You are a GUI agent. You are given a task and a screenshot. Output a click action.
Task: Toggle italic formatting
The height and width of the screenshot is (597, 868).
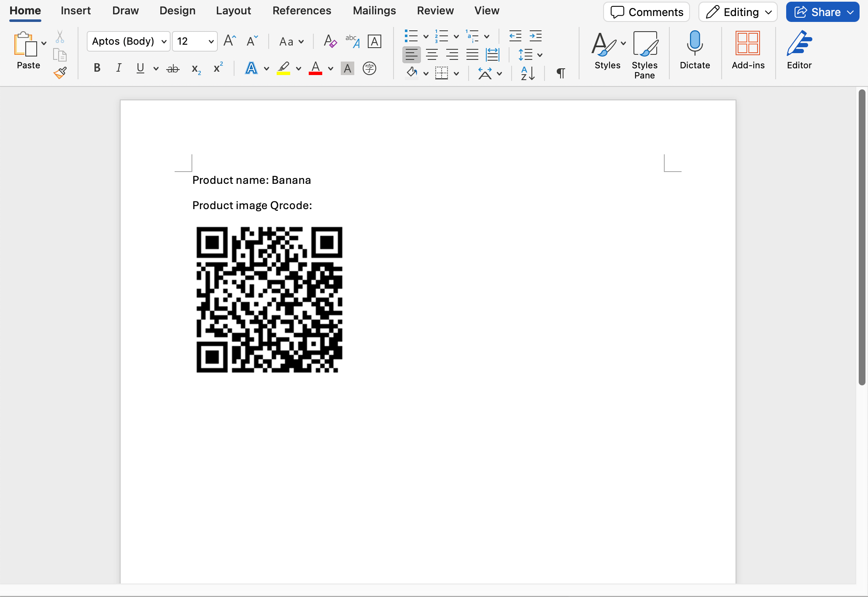tap(119, 68)
